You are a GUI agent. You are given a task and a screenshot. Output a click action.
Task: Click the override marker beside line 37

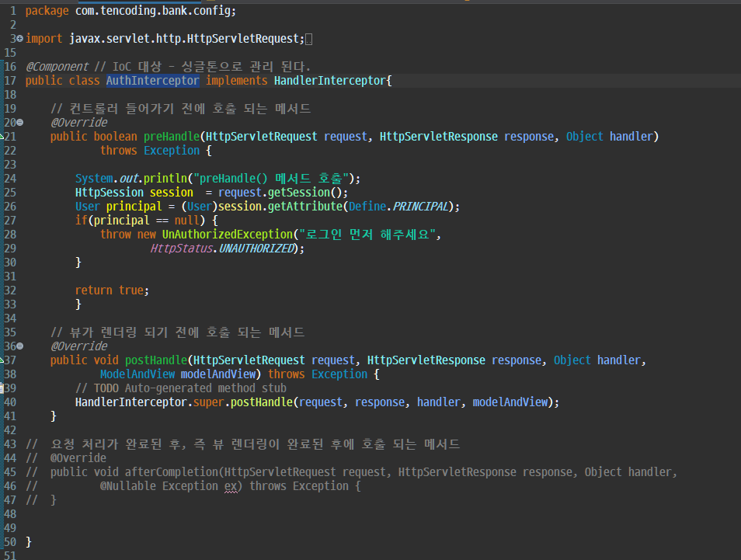point(2,360)
